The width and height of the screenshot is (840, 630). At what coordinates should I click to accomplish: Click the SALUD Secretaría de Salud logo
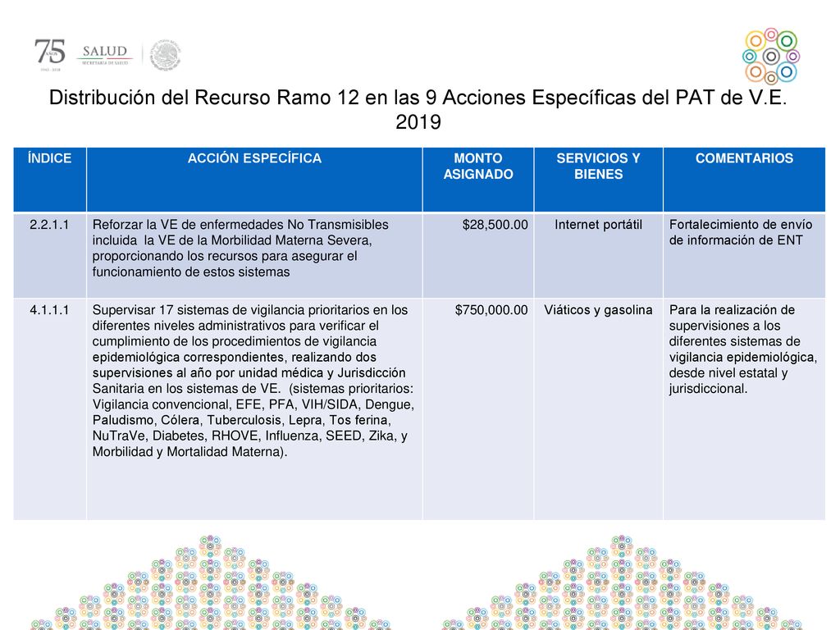[105, 55]
